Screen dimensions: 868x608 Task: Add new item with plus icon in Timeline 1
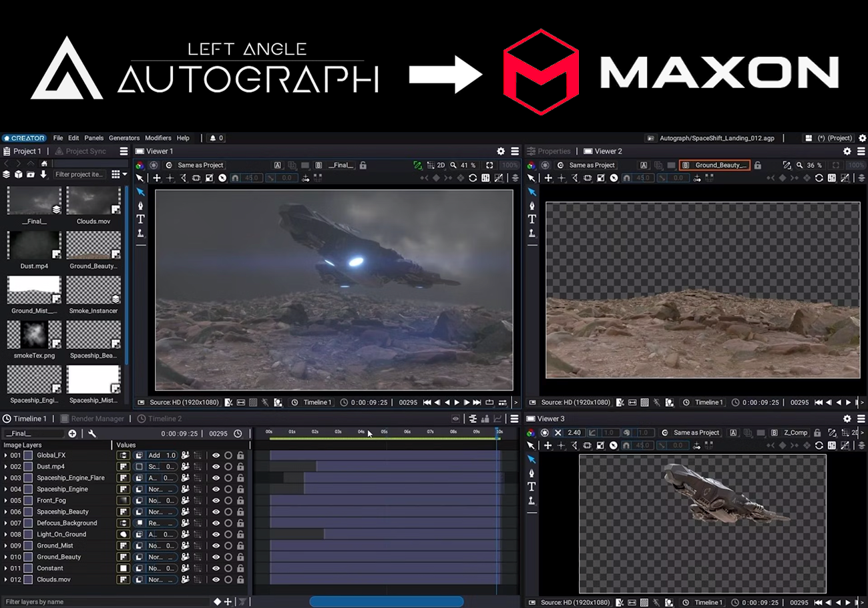(x=72, y=434)
